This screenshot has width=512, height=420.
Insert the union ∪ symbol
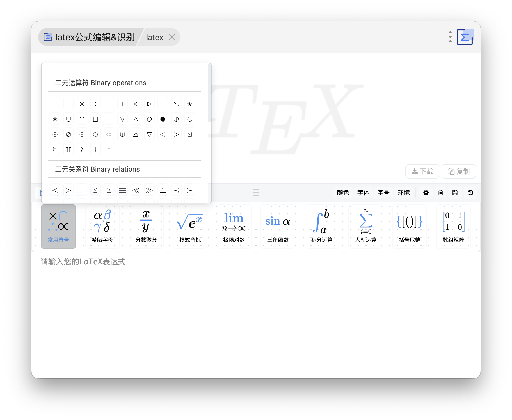click(x=68, y=119)
